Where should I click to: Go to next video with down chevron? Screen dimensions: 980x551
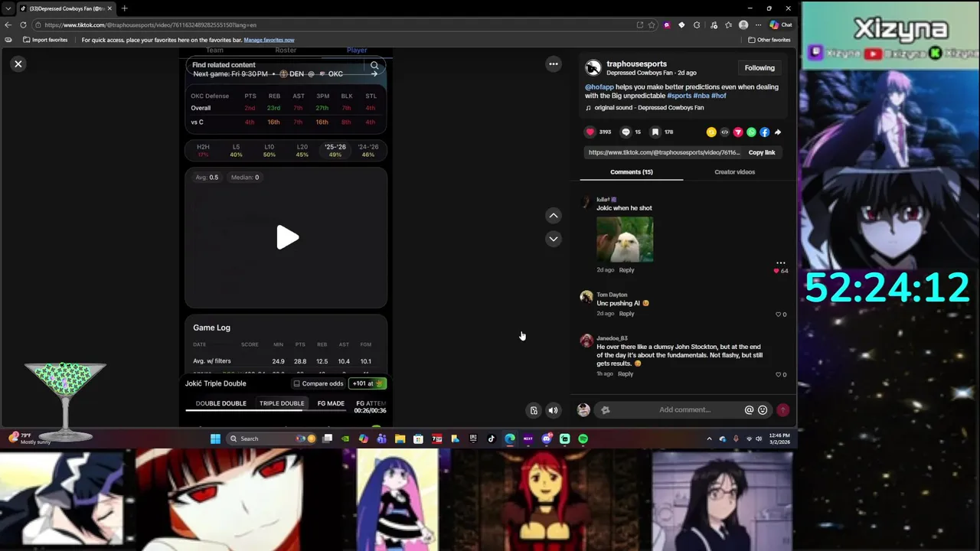[554, 239]
